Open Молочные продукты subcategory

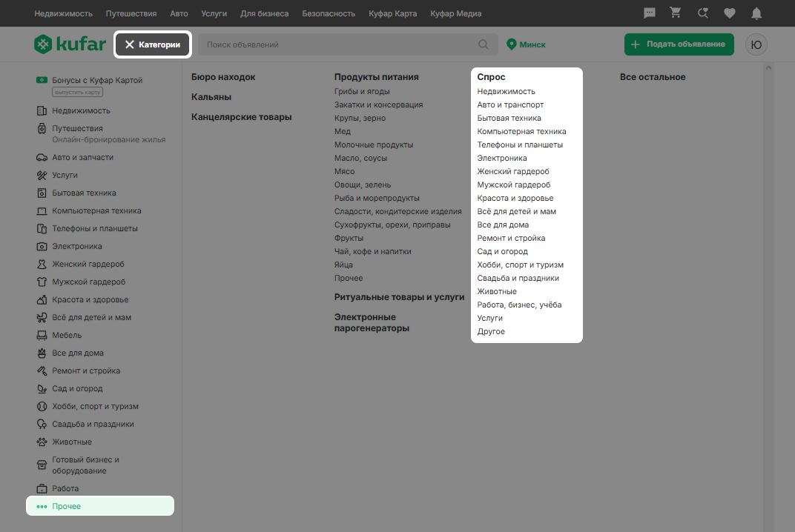pos(374,145)
